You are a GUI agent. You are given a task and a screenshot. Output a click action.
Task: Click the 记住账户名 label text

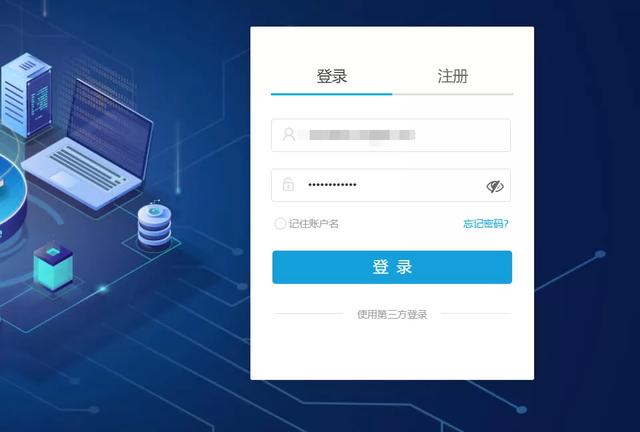coord(313,224)
